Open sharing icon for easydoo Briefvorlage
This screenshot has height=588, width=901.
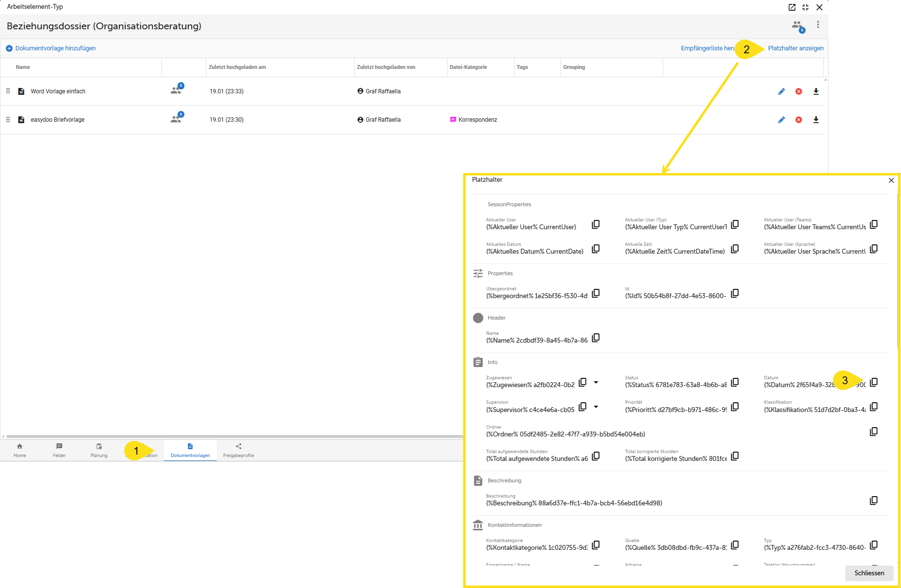click(177, 118)
